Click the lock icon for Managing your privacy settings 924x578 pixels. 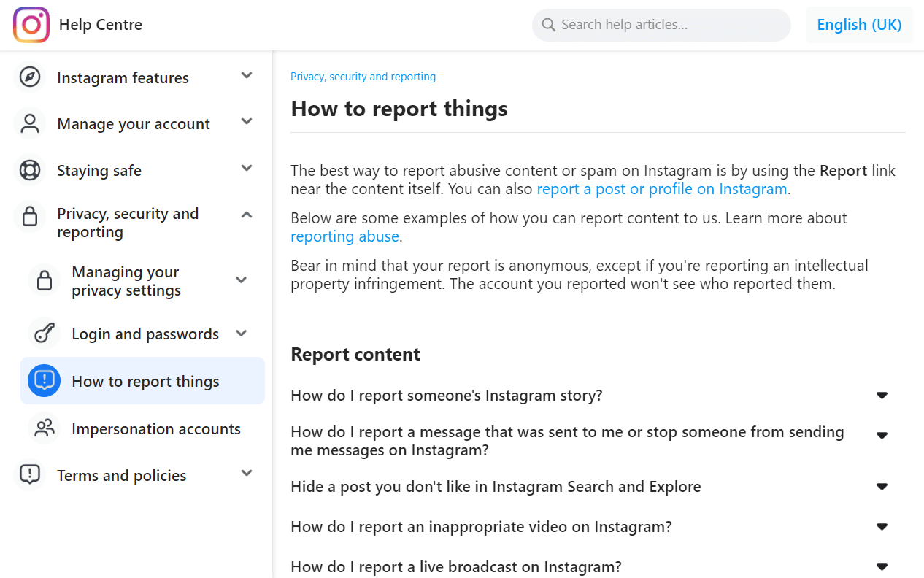point(45,280)
